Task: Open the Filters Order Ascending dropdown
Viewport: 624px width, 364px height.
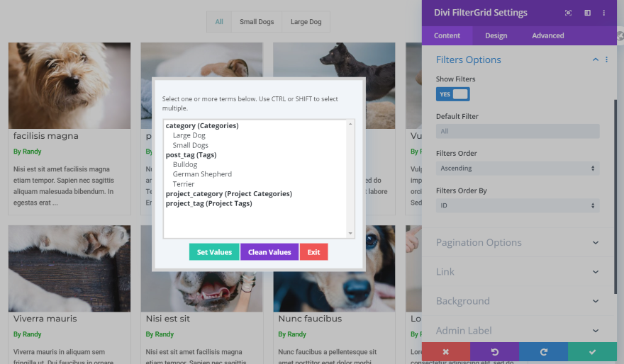Action: pos(518,168)
